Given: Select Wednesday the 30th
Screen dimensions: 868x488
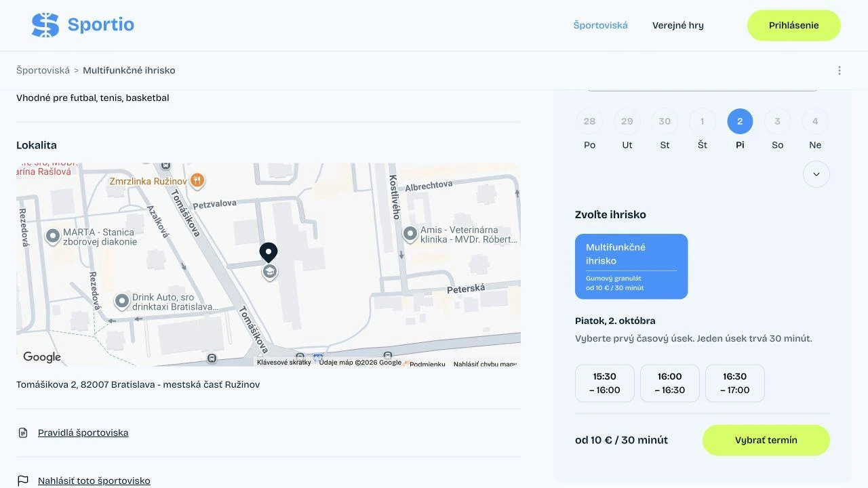Looking at the screenshot, I should (665, 121).
